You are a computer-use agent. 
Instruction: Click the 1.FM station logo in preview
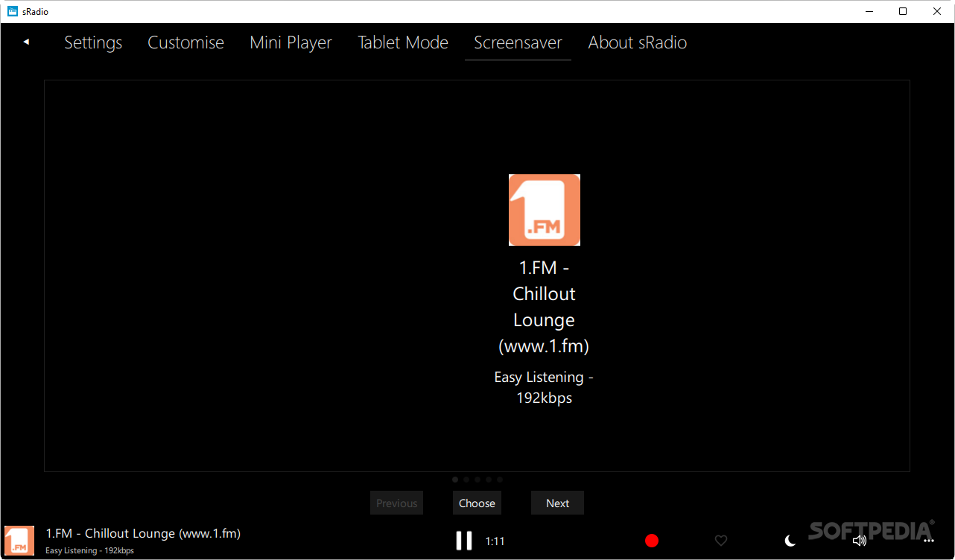coord(545,210)
